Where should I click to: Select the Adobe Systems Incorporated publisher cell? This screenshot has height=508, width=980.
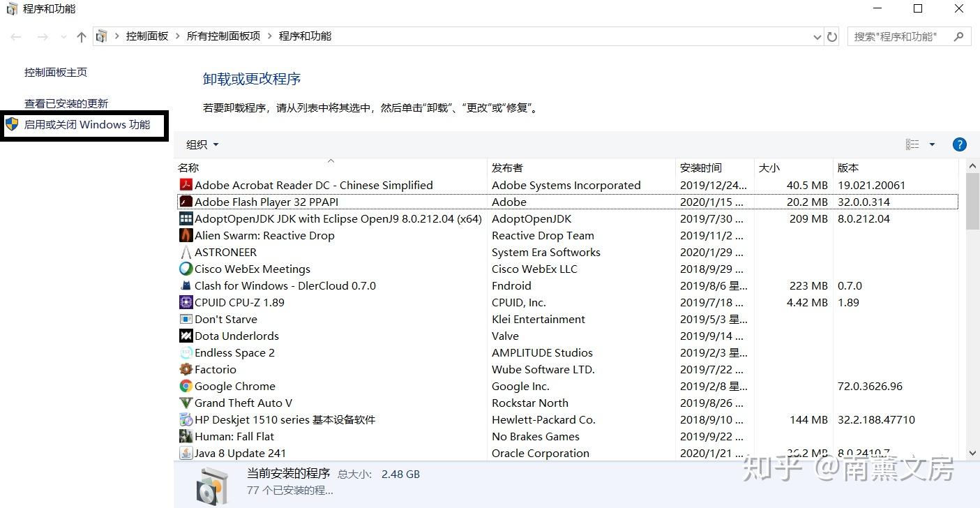(566, 185)
